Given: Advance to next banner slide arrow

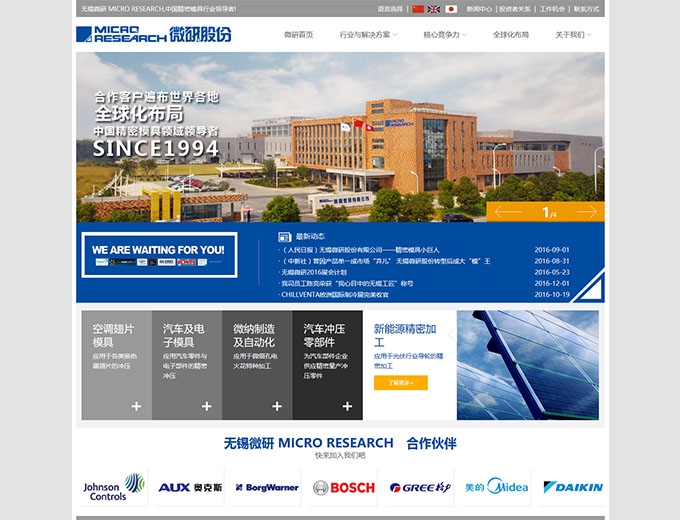Looking at the screenshot, I should tap(587, 212).
